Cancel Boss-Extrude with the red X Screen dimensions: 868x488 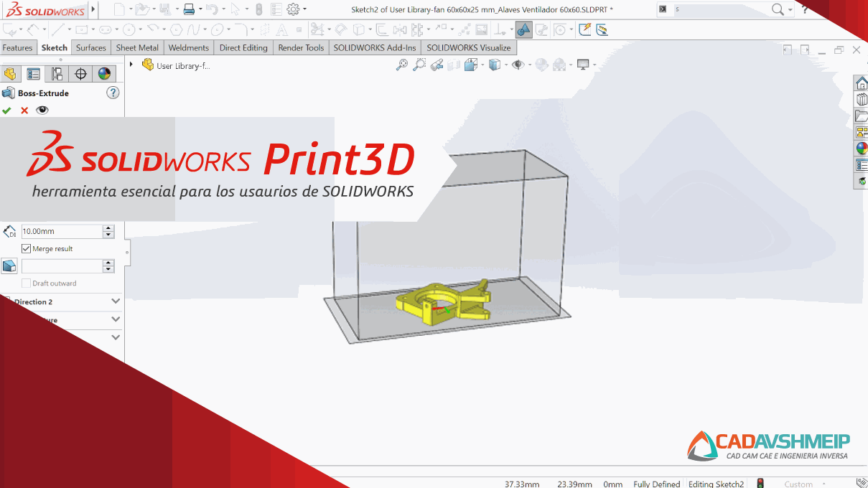24,111
